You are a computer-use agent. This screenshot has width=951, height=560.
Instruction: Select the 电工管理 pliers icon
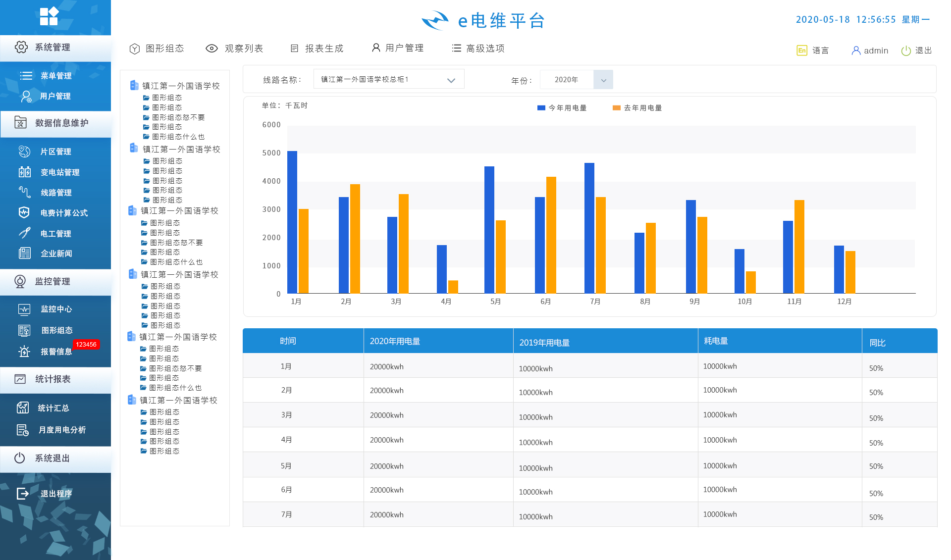coord(24,233)
